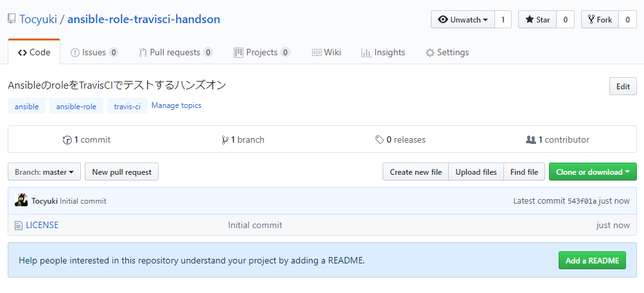Open the Insights tab
The image size is (644, 293).
tap(383, 52)
